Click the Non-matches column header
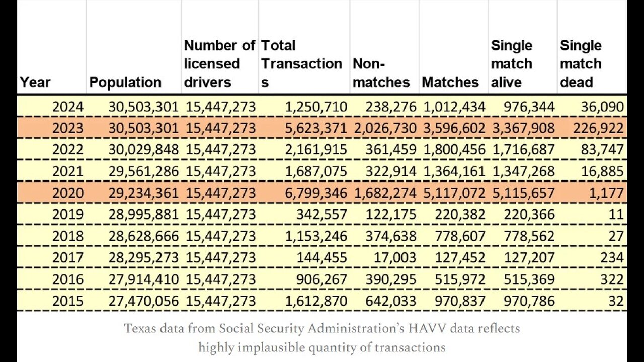The width and height of the screenshot is (644, 362). point(381,73)
